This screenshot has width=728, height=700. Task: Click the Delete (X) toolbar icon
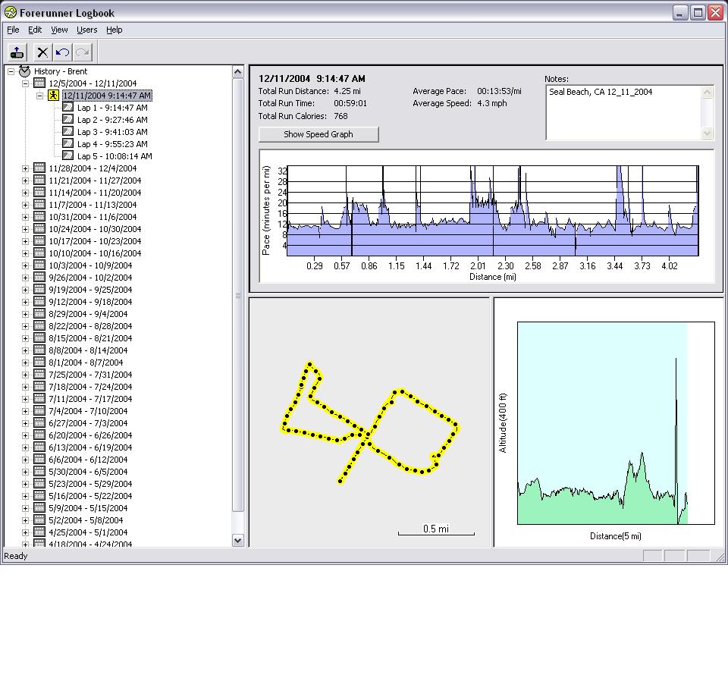click(x=42, y=52)
